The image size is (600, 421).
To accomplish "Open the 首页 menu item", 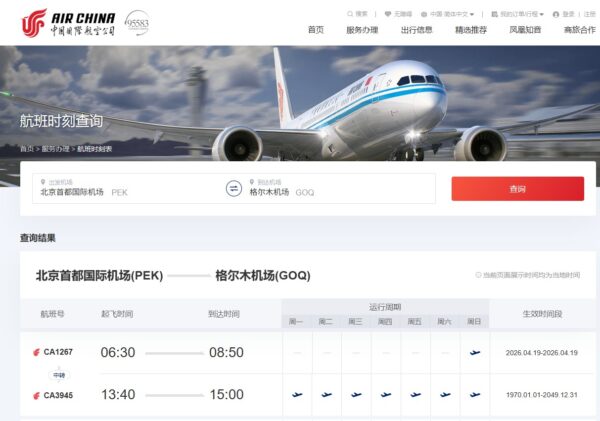I will point(316,30).
